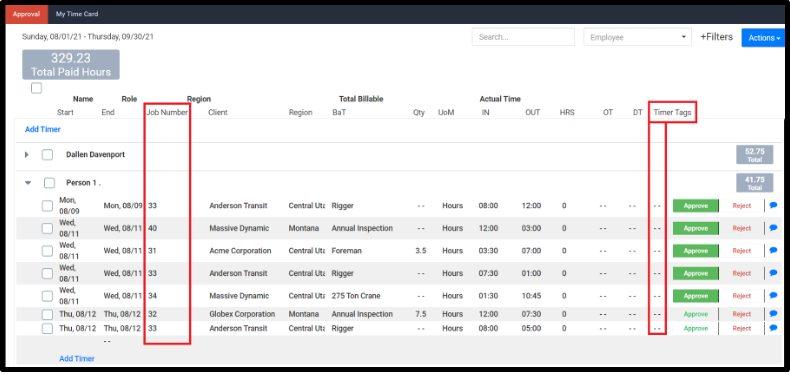The height and width of the screenshot is (375, 790).
Task: Reject the 275 Ton Crane entry
Action: click(x=742, y=296)
